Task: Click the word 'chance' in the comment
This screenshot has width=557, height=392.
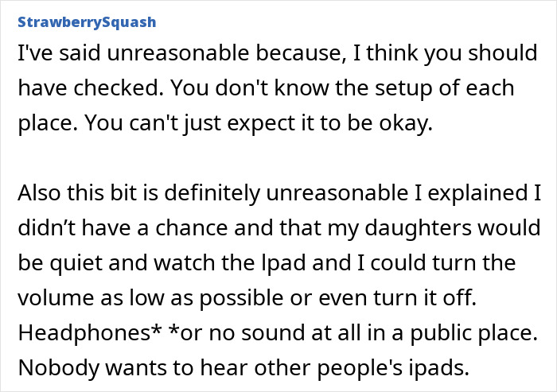Action: (192, 227)
